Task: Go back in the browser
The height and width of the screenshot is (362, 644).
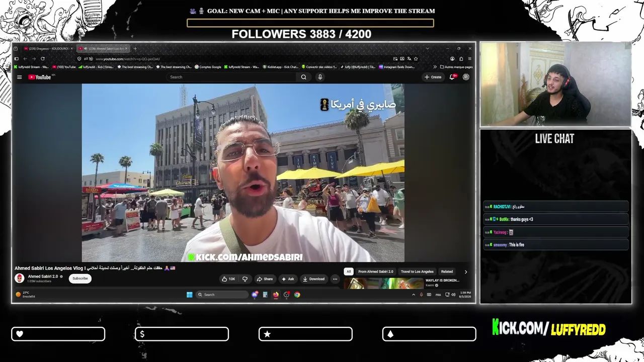Action: [25, 59]
